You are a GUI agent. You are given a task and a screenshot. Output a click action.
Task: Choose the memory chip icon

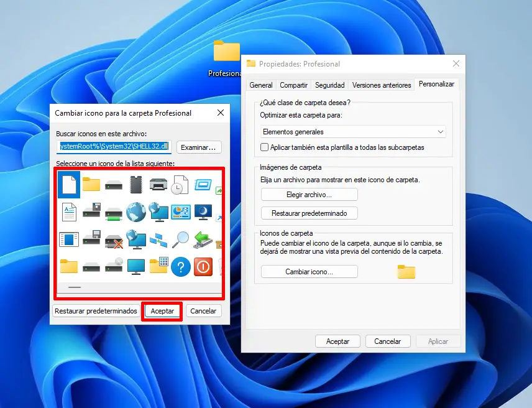(x=135, y=184)
